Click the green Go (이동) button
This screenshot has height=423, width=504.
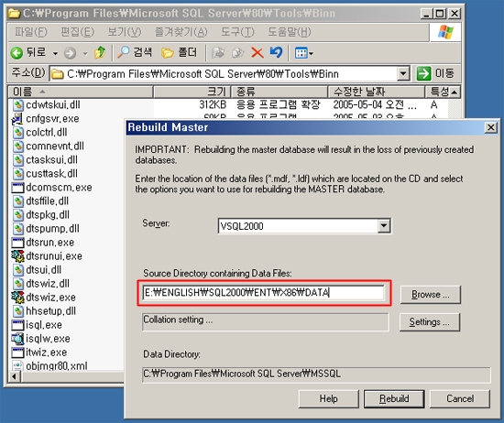coord(435,73)
